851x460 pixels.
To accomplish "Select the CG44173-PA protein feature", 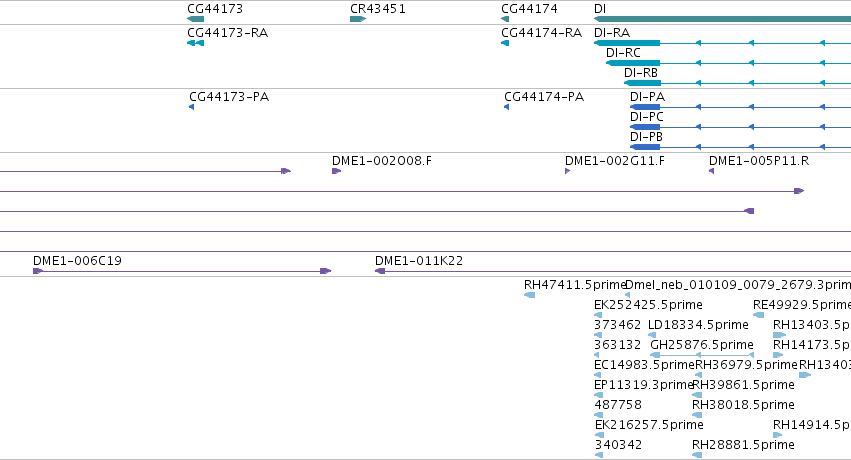I will pos(192,107).
